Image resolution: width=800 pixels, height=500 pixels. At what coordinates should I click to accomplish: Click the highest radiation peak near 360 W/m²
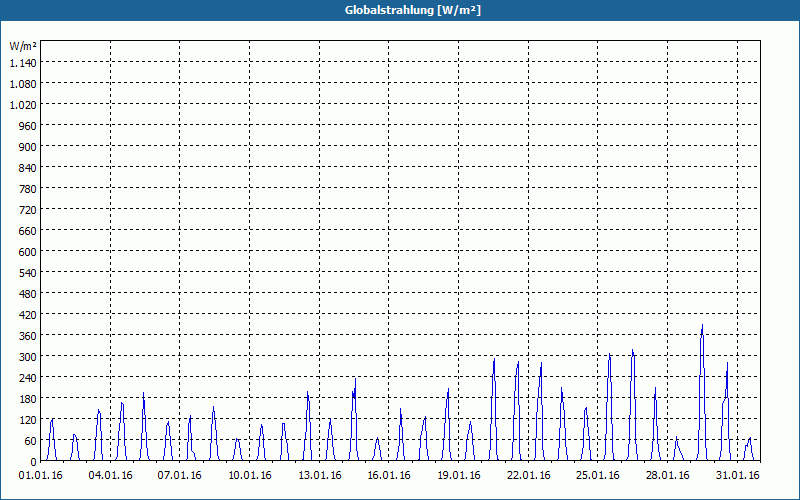pyautogui.click(x=702, y=326)
